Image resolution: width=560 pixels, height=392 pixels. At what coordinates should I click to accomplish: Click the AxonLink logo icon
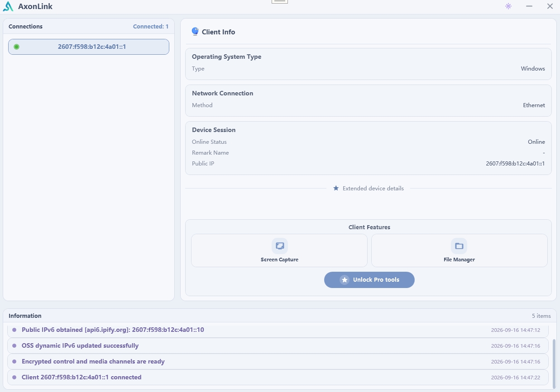point(8,6)
